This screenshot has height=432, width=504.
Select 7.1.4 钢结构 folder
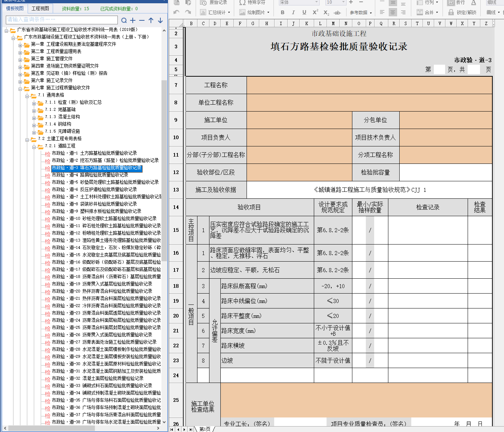pos(58,124)
